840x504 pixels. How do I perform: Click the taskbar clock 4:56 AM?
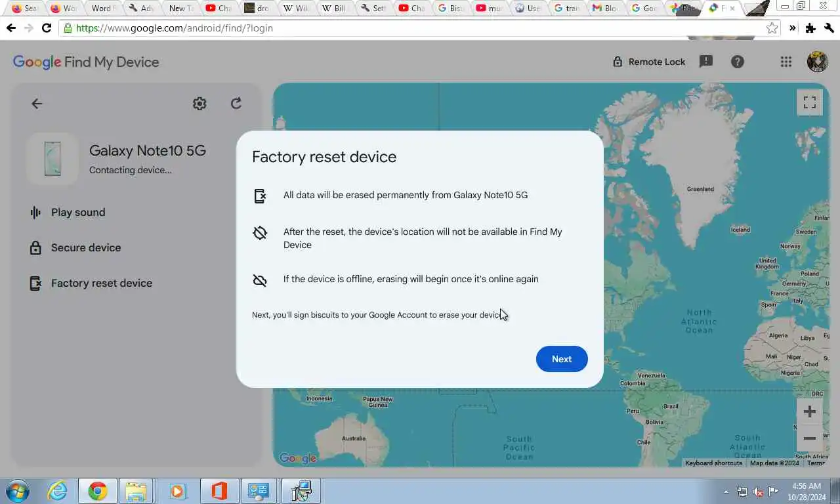(x=807, y=486)
